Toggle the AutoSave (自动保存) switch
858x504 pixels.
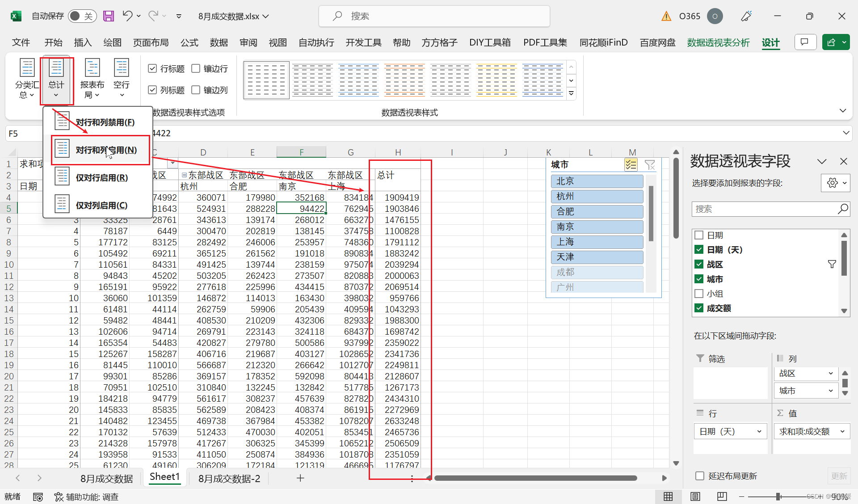pos(82,16)
